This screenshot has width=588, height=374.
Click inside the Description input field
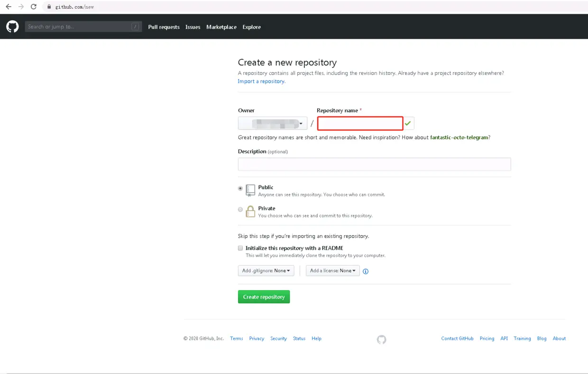(x=374, y=164)
